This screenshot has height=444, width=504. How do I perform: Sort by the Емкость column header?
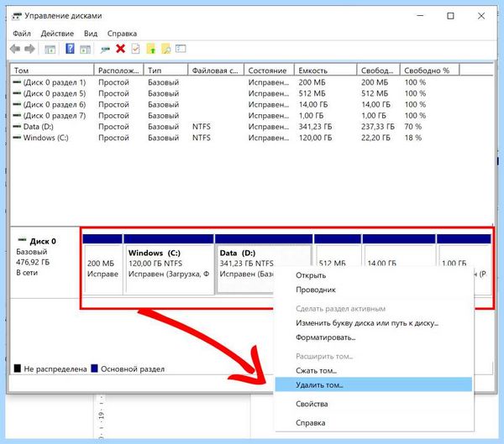click(x=325, y=70)
